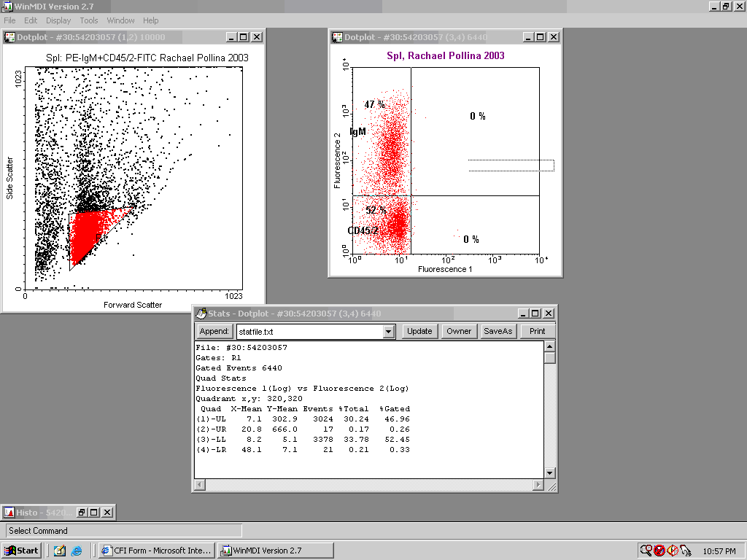The height and width of the screenshot is (560, 747).
Task: Open the Display menu
Action: pyautogui.click(x=58, y=20)
